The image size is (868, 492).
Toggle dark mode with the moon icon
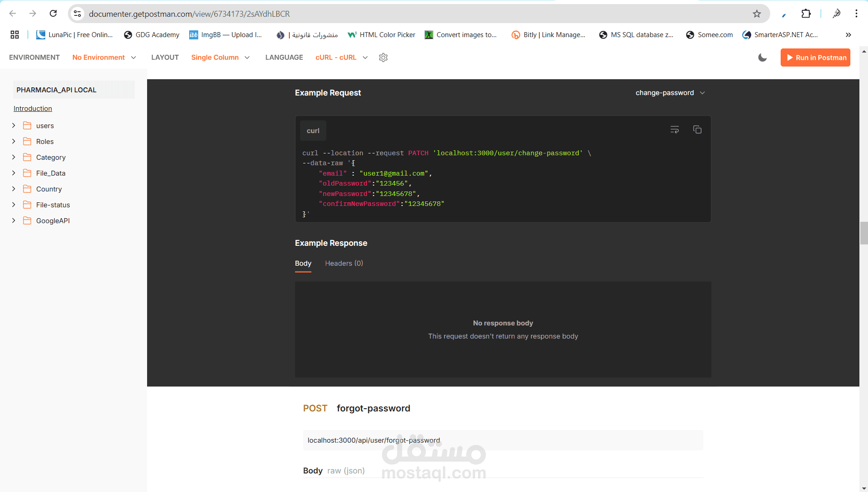point(763,57)
